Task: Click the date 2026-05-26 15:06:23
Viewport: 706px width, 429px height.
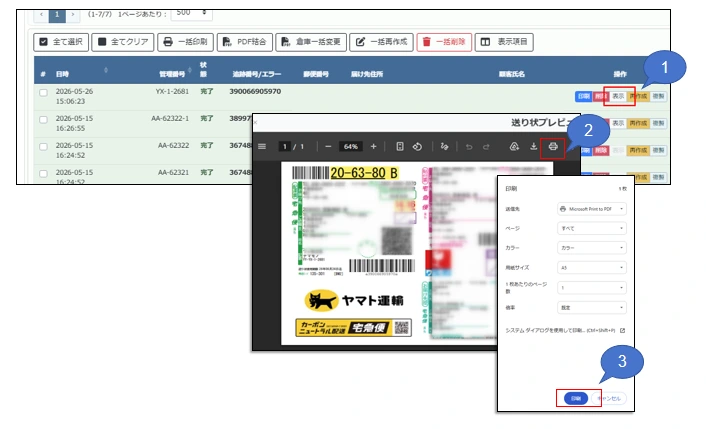Action: point(74,96)
